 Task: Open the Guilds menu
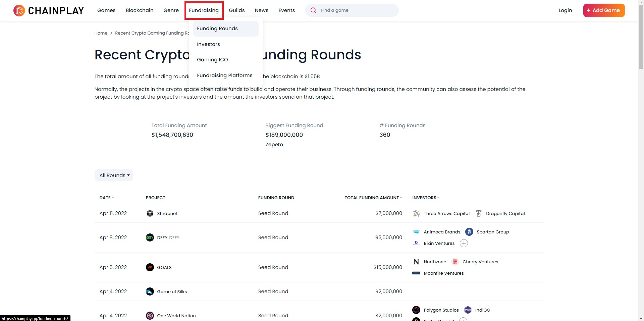tap(237, 10)
